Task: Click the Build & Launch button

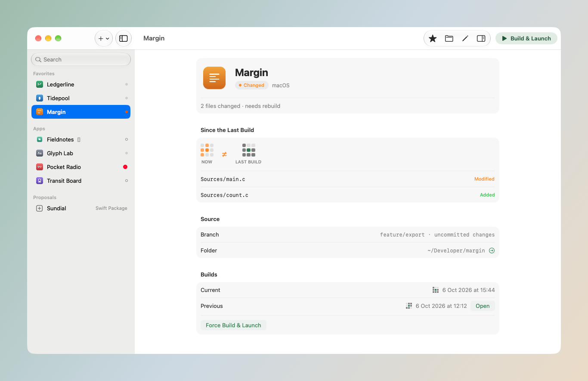Action: 526,38
